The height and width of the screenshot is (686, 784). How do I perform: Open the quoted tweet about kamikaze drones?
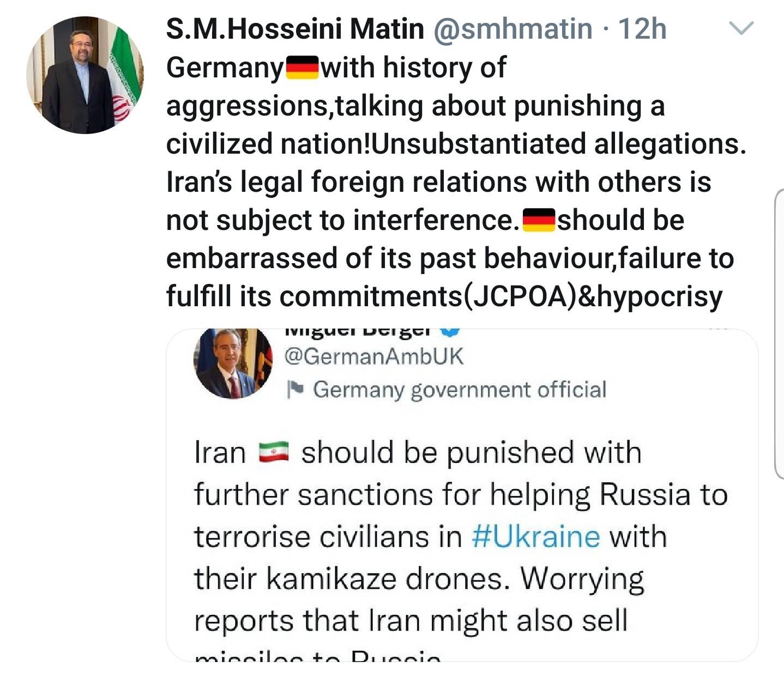pos(462,495)
